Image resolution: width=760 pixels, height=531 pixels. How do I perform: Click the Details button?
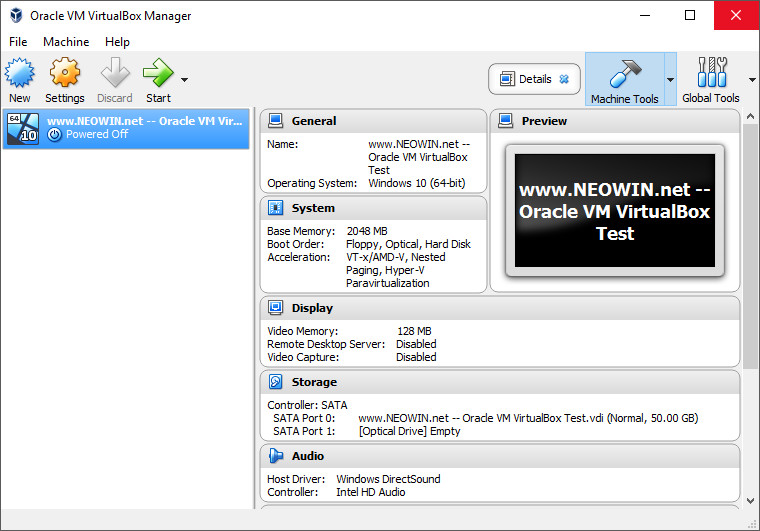(534, 79)
